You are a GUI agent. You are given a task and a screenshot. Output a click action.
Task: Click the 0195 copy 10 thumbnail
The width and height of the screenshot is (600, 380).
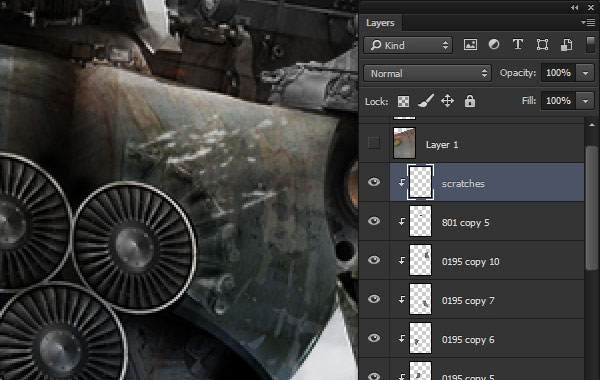click(420, 260)
